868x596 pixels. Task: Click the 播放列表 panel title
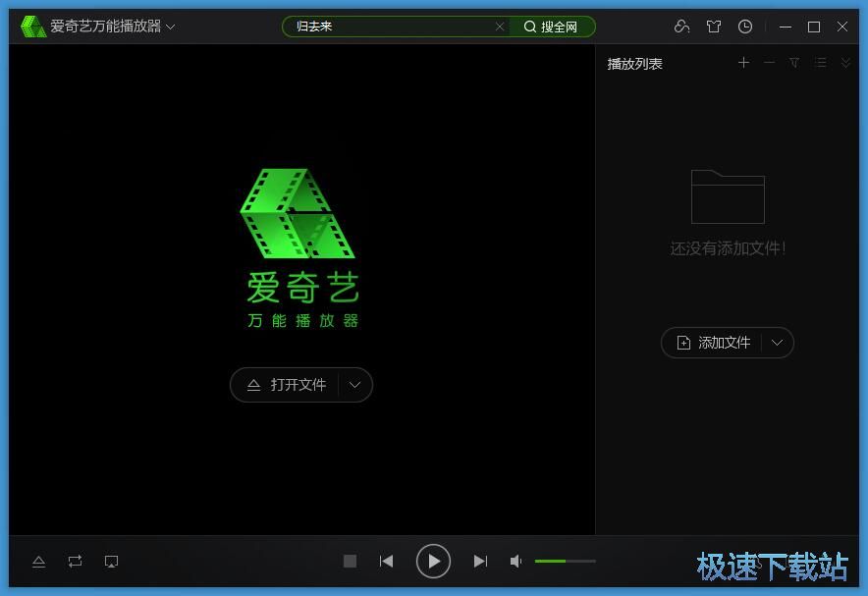[634, 64]
